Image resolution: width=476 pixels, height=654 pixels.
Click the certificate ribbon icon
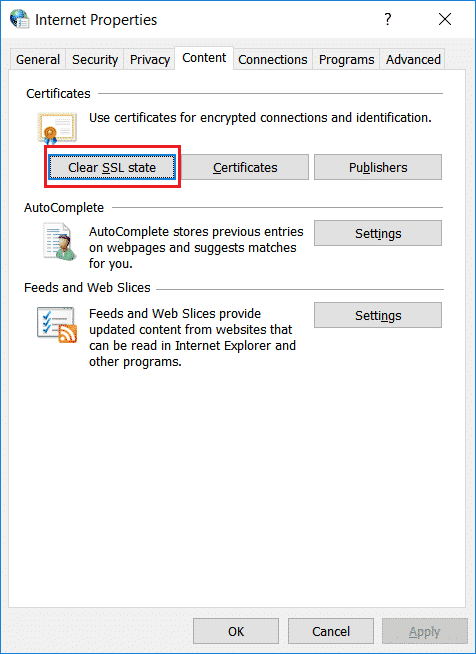pos(57,128)
